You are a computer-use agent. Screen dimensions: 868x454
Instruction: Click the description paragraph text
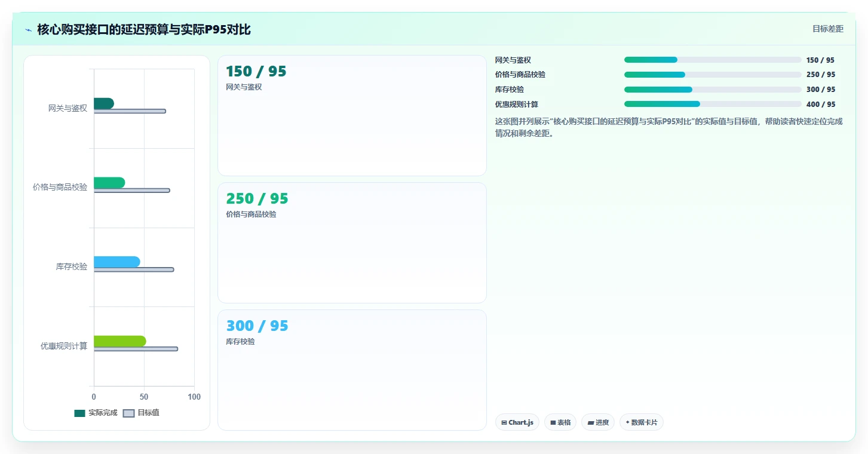click(669, 127)
